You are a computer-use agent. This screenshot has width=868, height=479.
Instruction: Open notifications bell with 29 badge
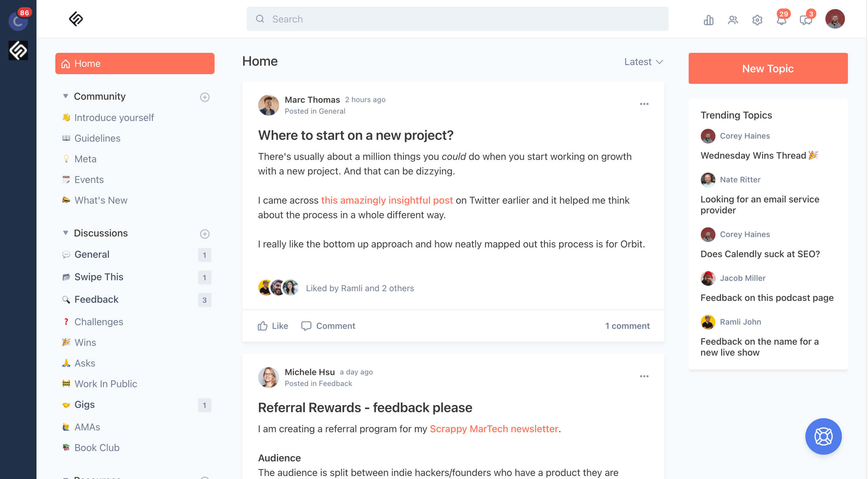click(782, 20)
